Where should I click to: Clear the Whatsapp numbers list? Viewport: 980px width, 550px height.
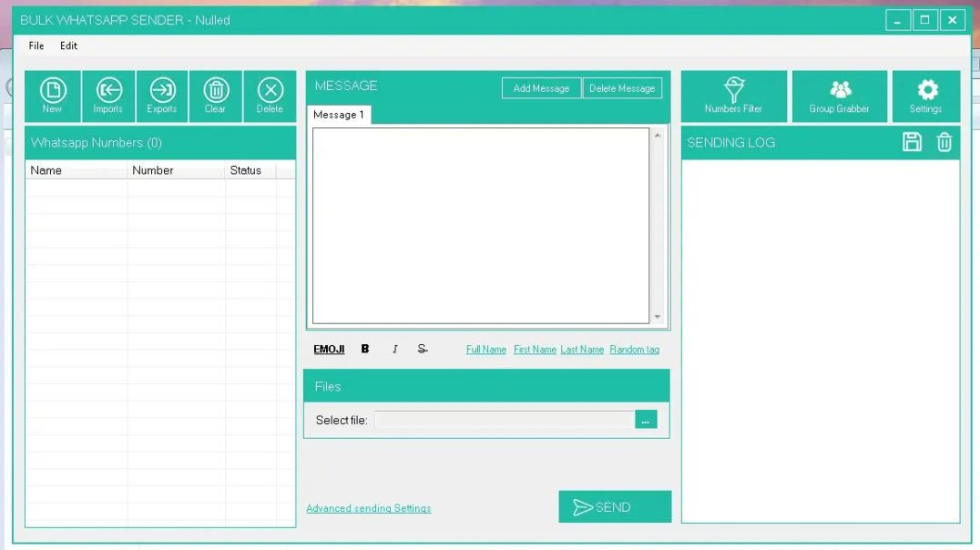coord(215,95)
